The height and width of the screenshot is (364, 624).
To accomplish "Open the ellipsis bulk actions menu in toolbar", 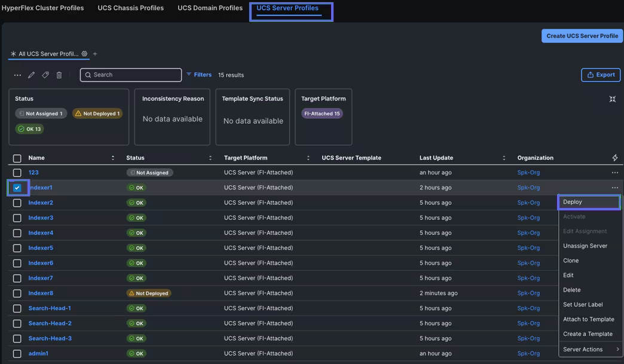I will (17, 75).
